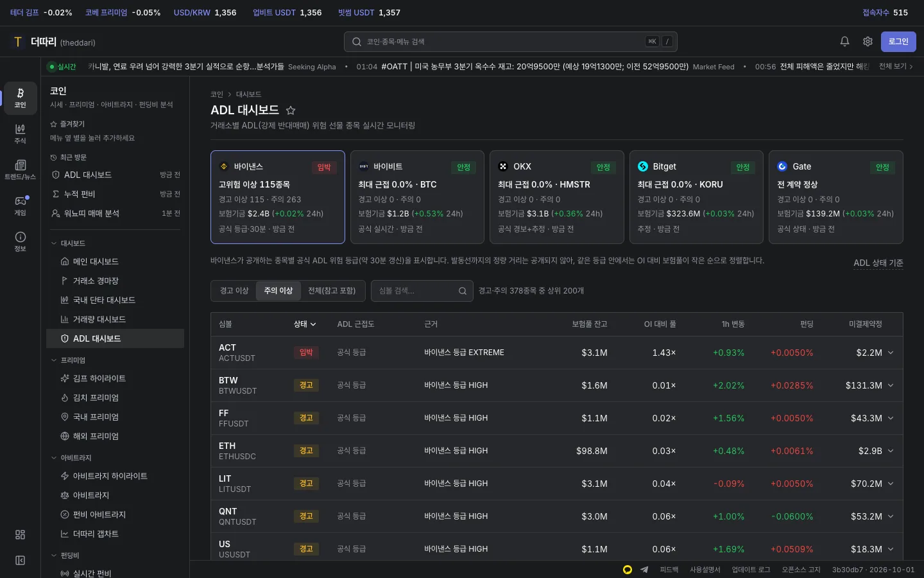
Task: Expand the QNT row details chevron
Action: pos(891,516)
